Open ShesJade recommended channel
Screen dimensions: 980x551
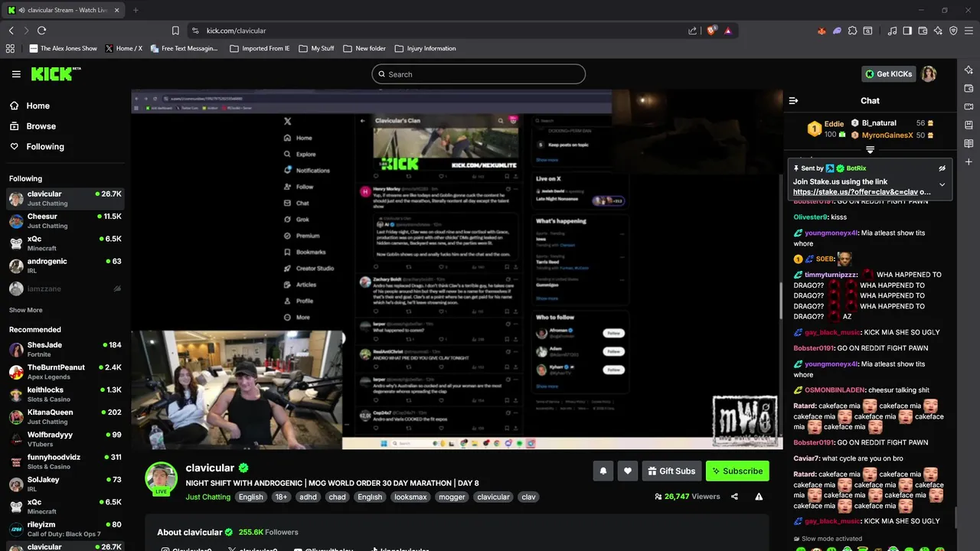tap(65, 350)
